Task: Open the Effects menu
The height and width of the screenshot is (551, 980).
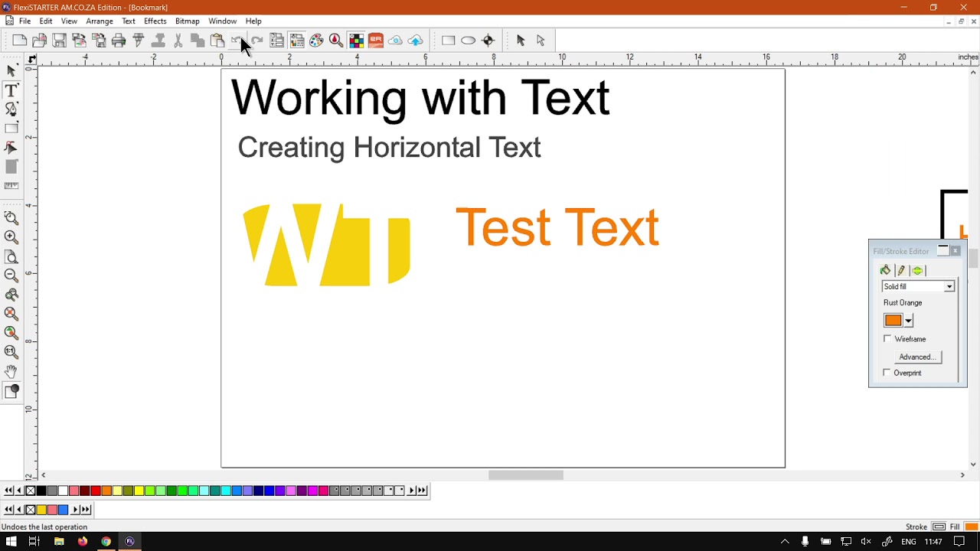Action: pyautogui.click(x=155, y=21)
